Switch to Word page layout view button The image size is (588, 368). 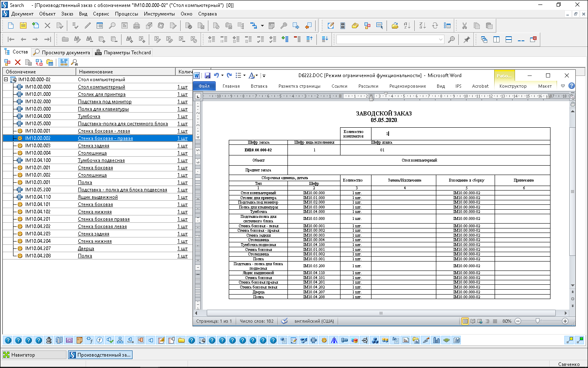click(x=465, y=321)
